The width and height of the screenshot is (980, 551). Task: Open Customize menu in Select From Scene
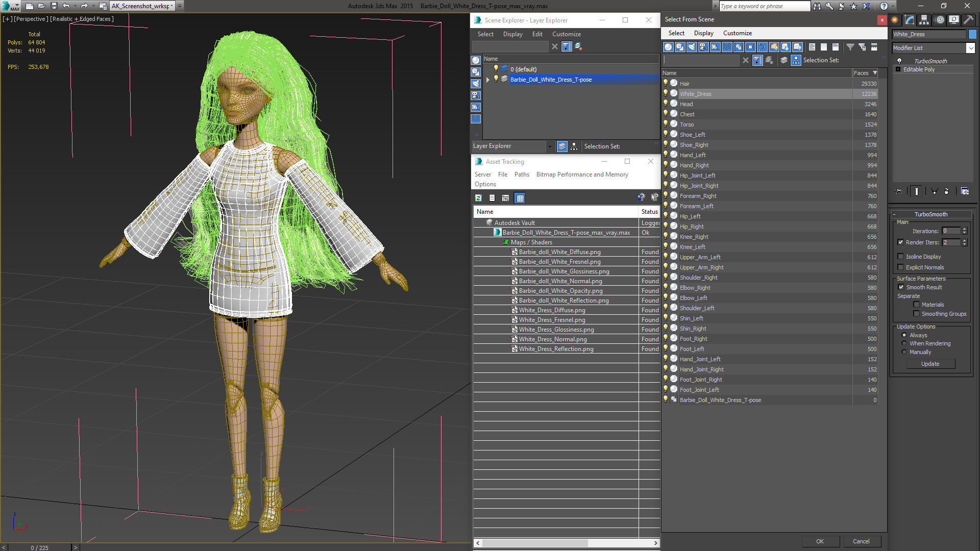pyautogui.click(x=738, y=33)
